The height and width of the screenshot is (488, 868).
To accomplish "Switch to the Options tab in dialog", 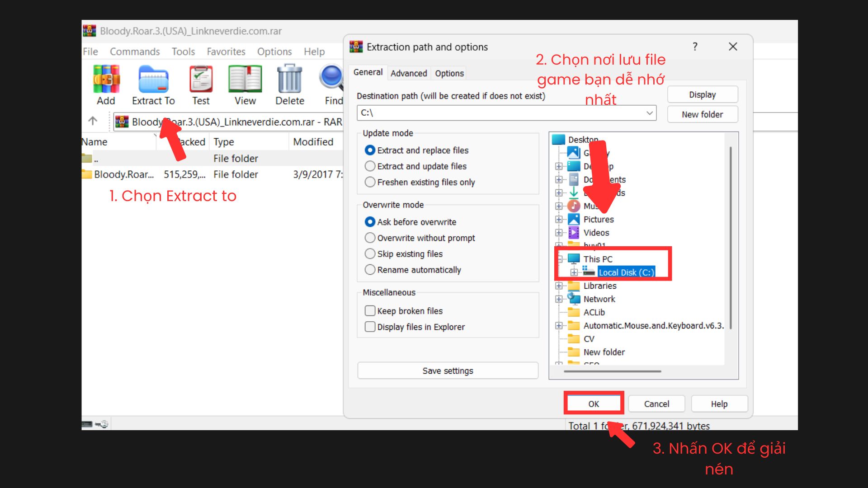I will [x=449, y=73].
